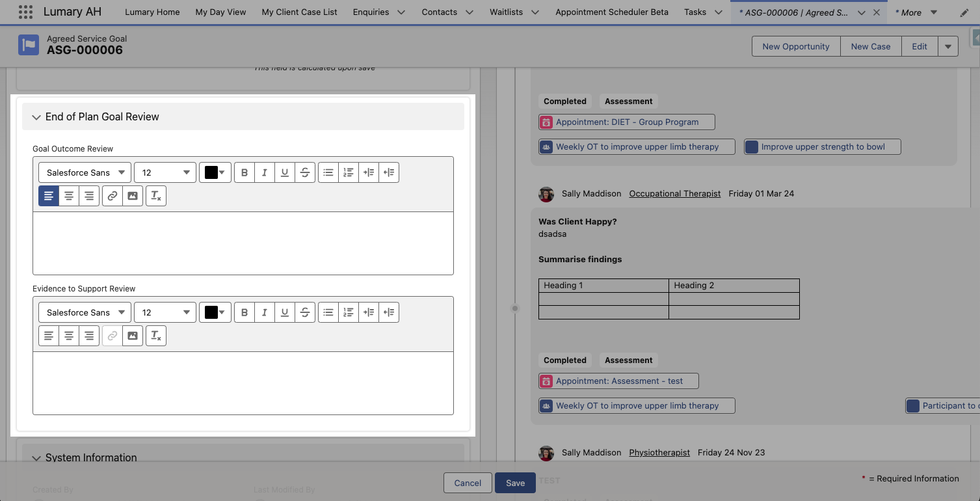
Task: Apply bold formatting in Goal Outcome Review editor
Action: pyautogui.click(x=245, y=172)
